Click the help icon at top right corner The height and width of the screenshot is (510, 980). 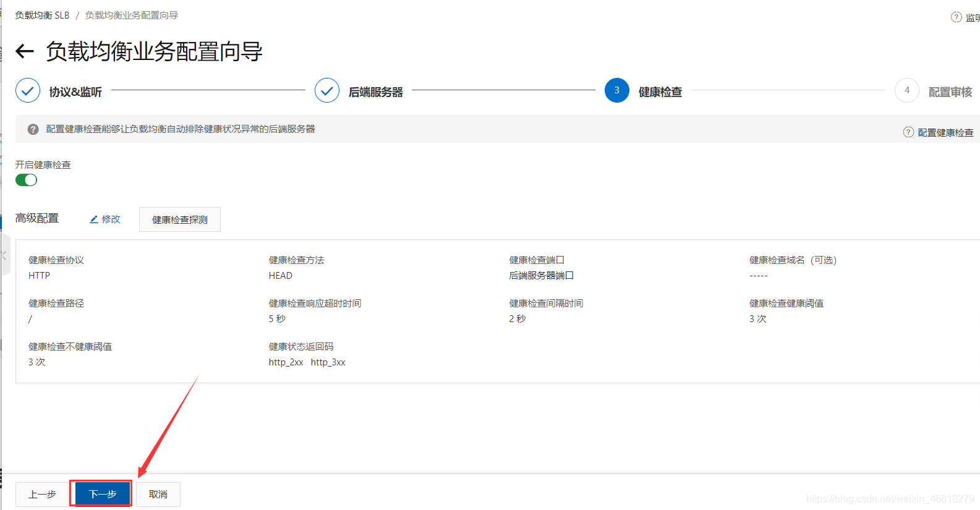(957, 17)
